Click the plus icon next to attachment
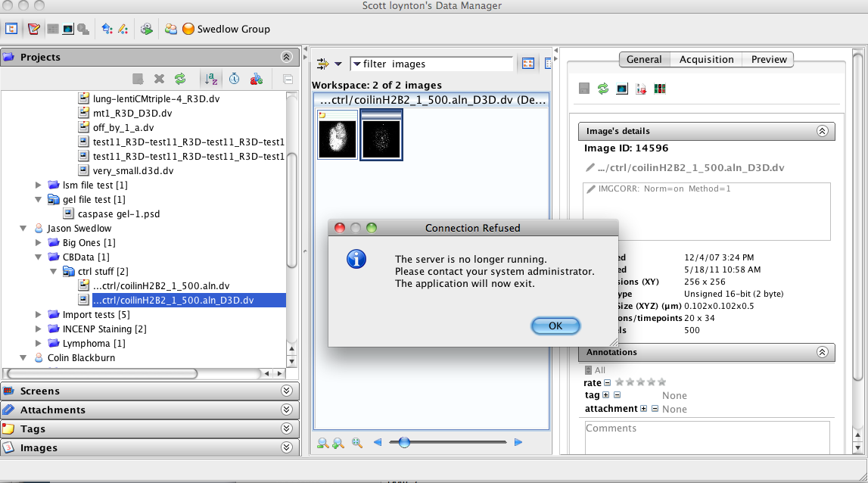 tap(643, 409)
